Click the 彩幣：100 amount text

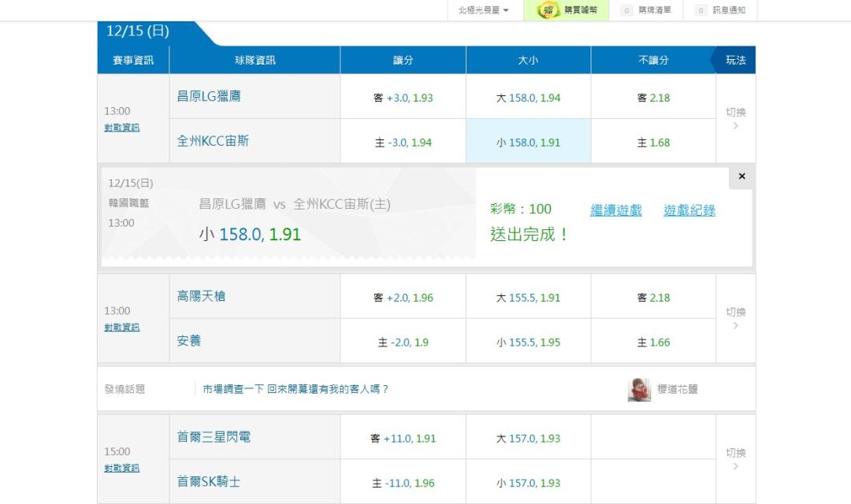[521, 209]
